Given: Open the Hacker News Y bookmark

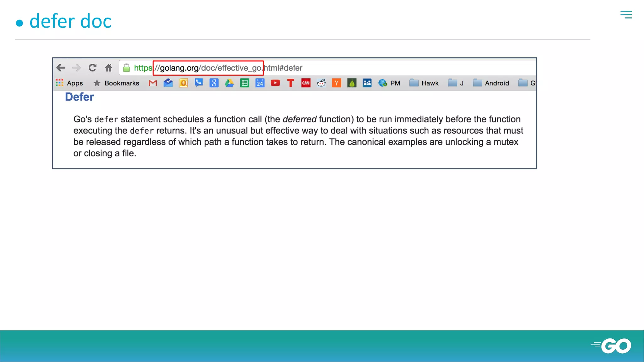Looking at the screenshot, I should pos(336,83).
